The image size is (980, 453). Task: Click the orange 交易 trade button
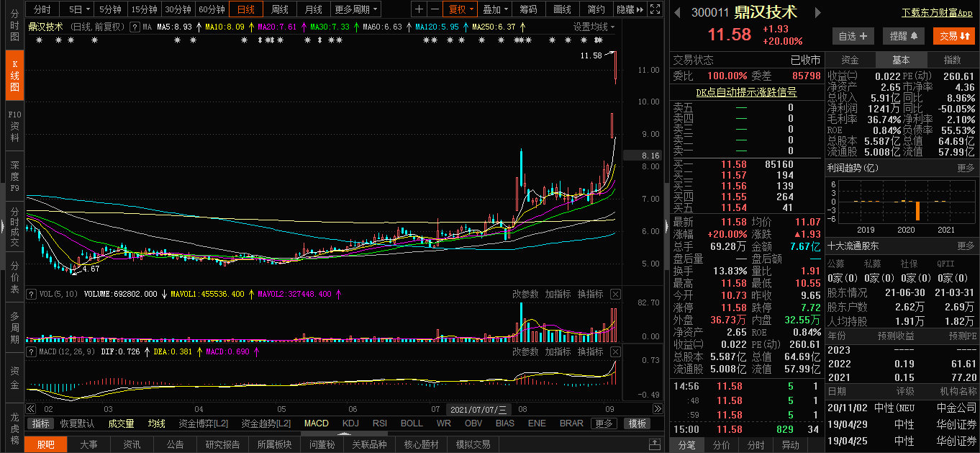click(954, 36)
